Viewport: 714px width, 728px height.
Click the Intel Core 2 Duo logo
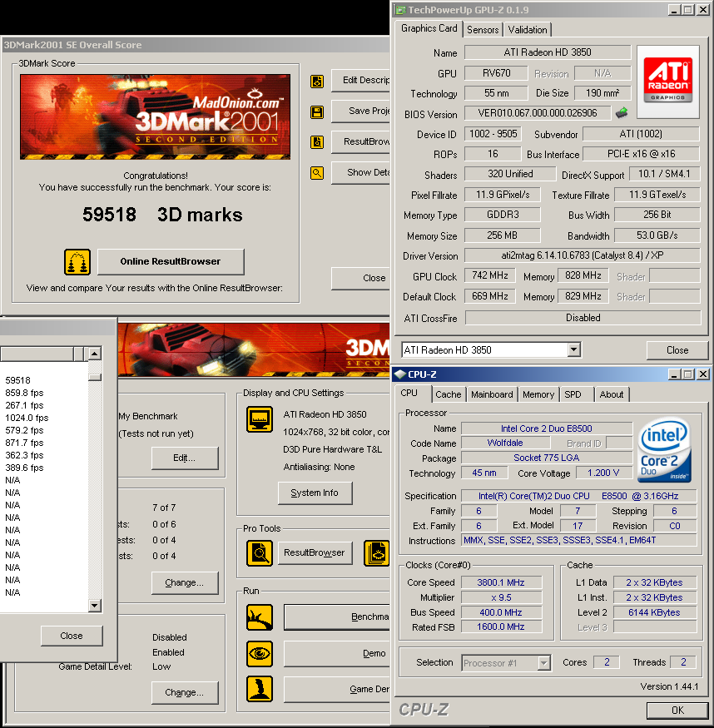coord(665,450)
